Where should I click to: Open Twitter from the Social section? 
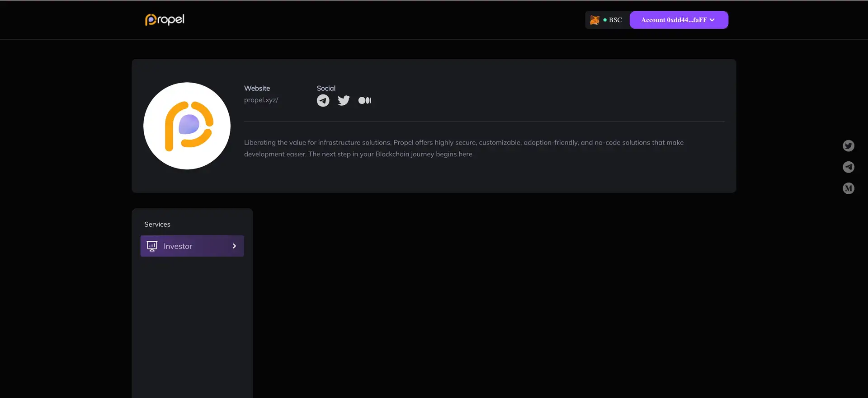coord(344,100)
